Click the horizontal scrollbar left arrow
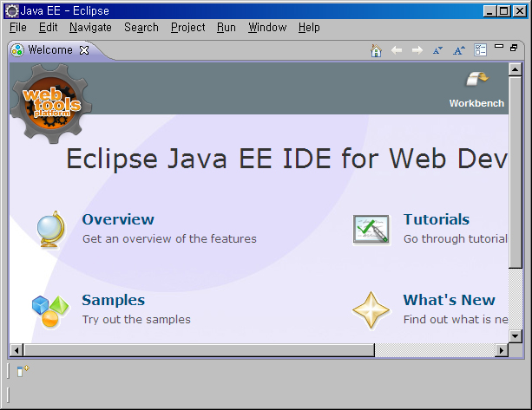 (x=16, y=350)
